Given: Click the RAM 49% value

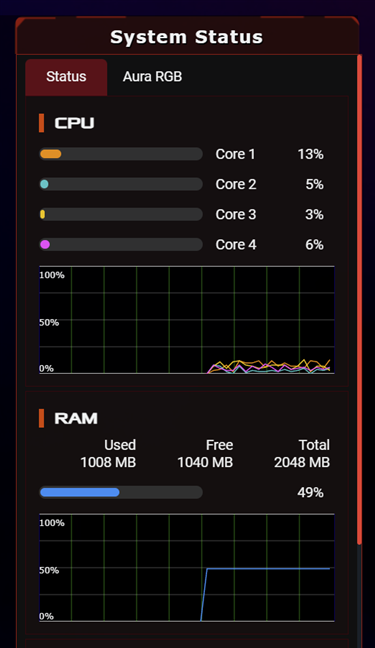Looking at the screenshot, I should pyautogui.click(x=310, y=493).
